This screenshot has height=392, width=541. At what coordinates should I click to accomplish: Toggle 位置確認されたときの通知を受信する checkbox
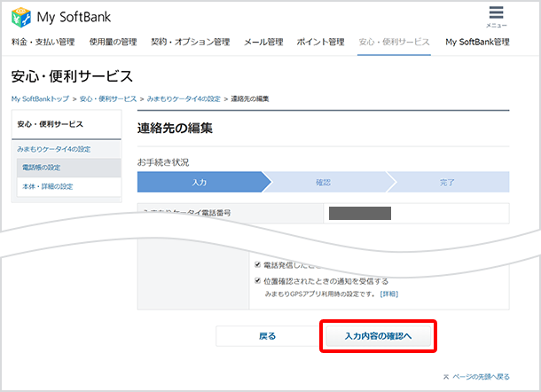257,280
